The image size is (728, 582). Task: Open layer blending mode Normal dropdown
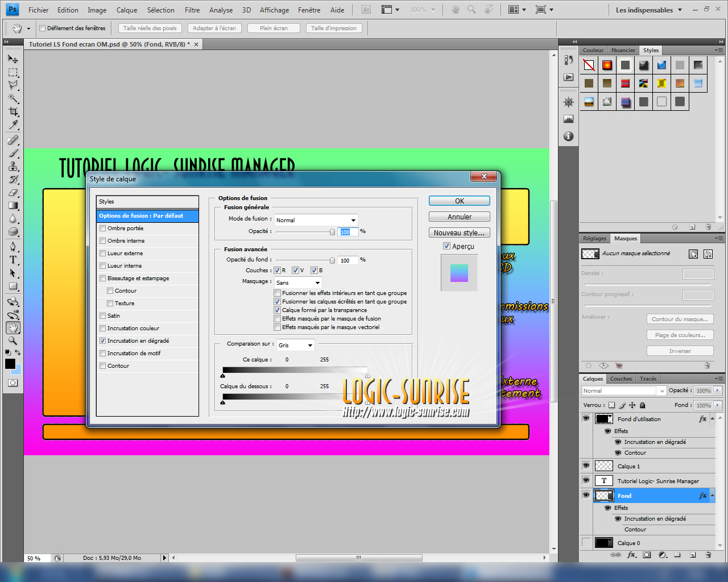click(623, 391)
